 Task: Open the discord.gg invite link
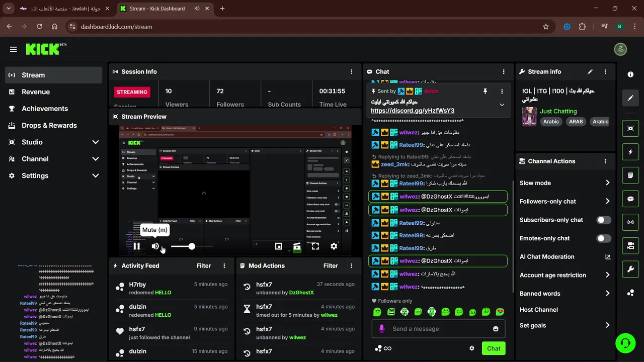click(x=413, y=111)
